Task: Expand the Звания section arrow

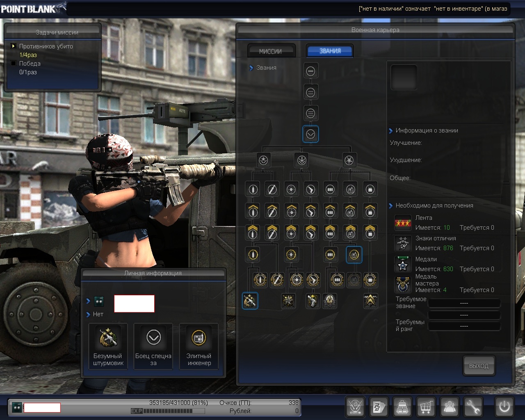Action: 251,68
